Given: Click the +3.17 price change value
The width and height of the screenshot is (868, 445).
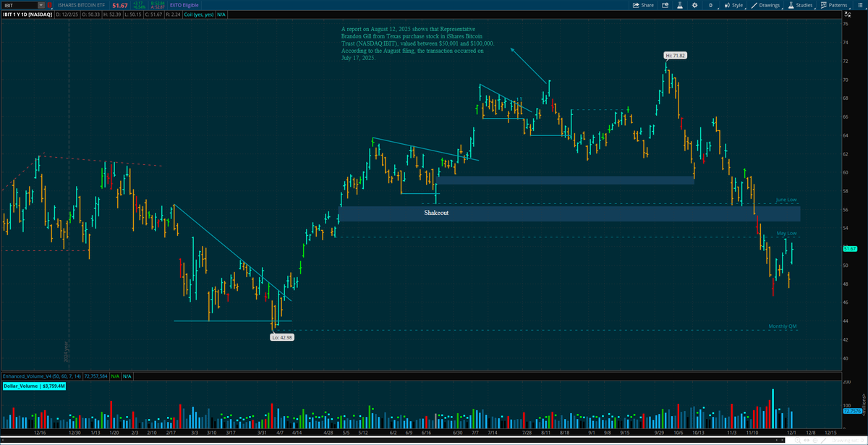Looking at the screenshot, I should pyautogui.click(x=138, y=3).
